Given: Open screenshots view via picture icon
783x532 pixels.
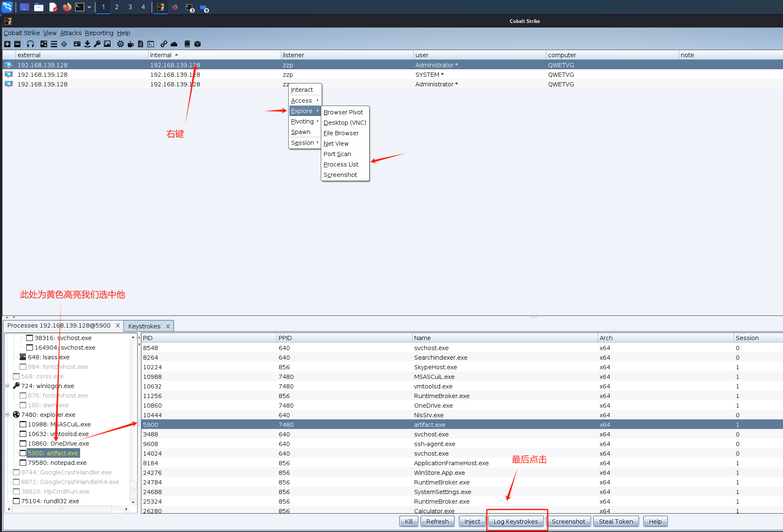Looking at the screenshot, I should tap(107, 44).
